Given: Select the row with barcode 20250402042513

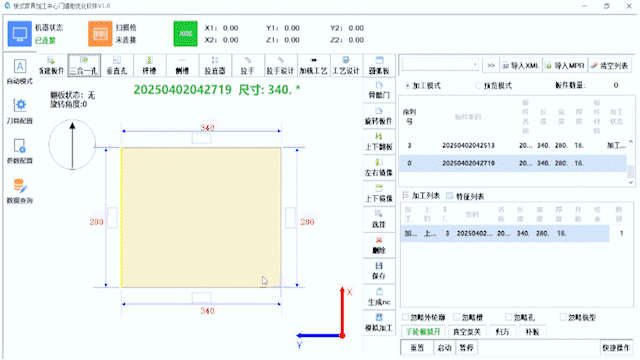Looking at the screenshot, I should [x=513, y=145].
